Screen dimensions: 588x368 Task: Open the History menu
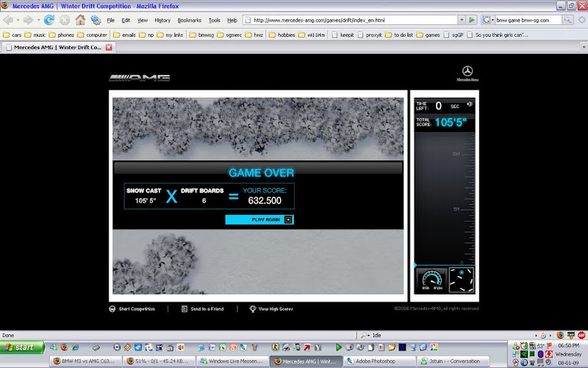162,21
